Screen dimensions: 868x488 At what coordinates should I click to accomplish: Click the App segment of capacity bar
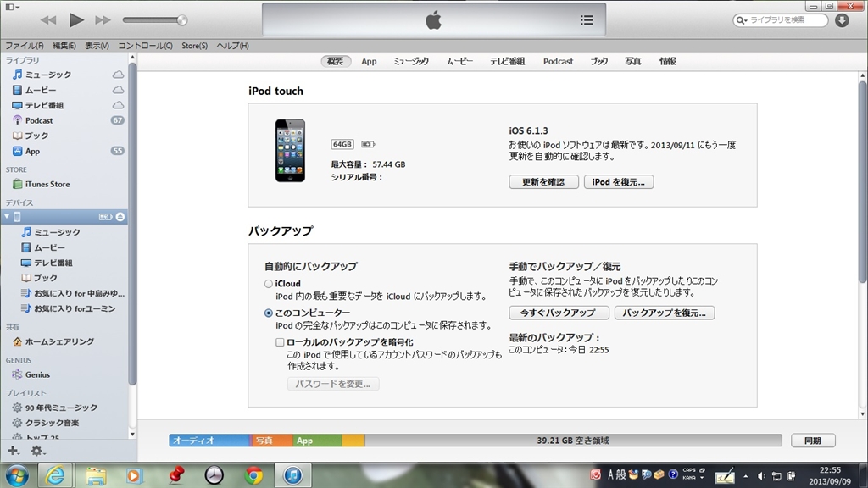click(317, 441)
